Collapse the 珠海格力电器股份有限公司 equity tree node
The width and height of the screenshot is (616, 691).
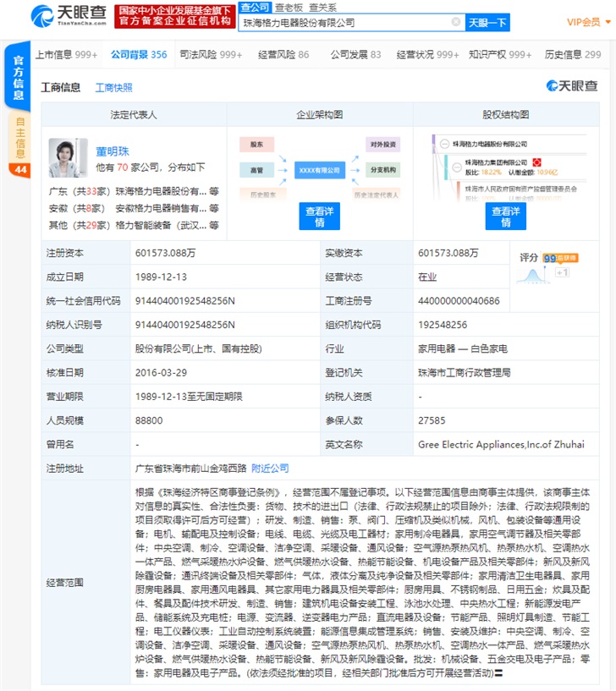[x=444, y=144]
